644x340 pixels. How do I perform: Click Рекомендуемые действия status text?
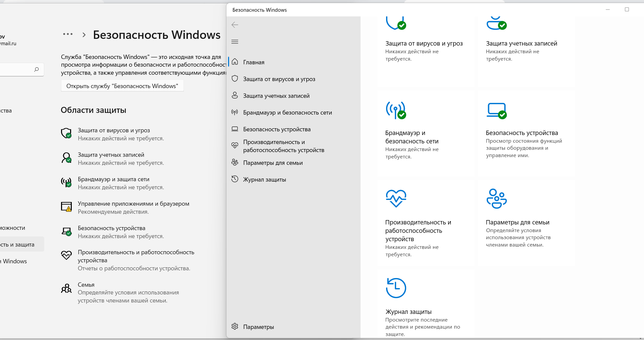pos(113,212)
